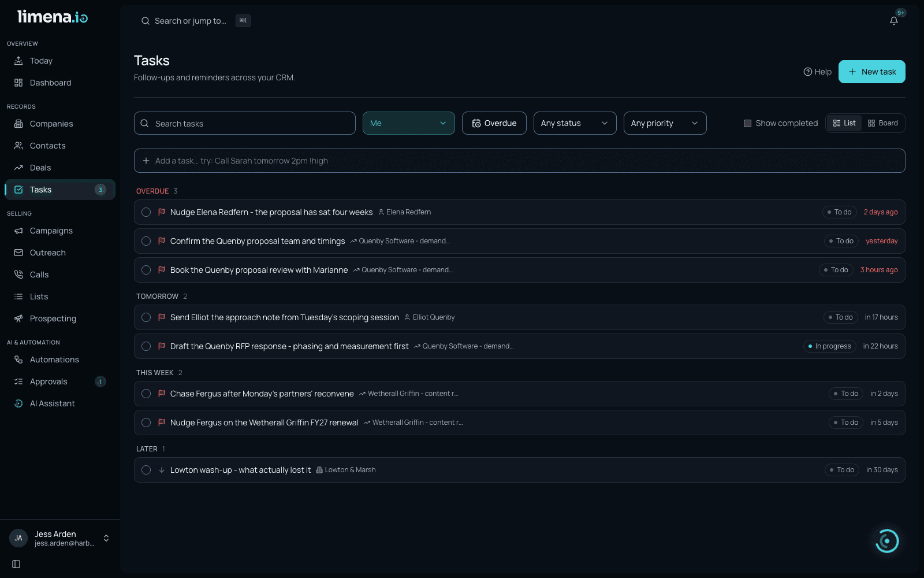This screenshot has height=578, width=924.
Task: Click low-priority arrow on Lowton wash-up task
Action: coord(162,470)
